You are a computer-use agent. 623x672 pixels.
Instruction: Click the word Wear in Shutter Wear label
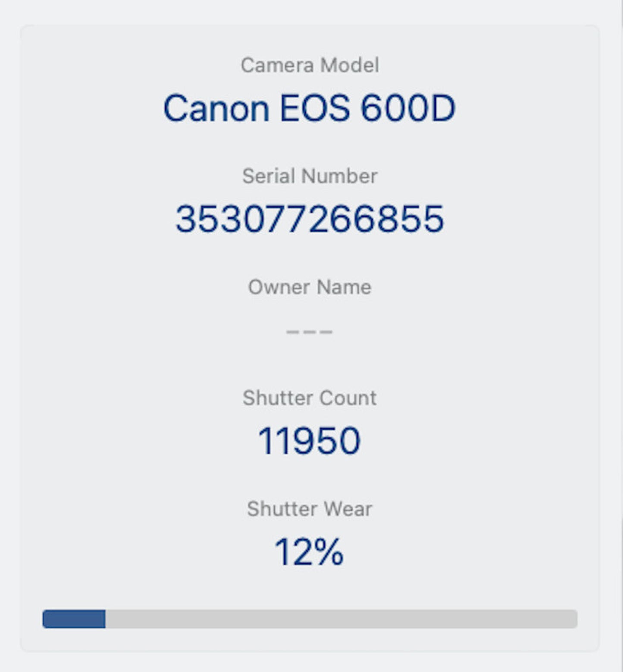pyautogui.click(x=348, y=509)
